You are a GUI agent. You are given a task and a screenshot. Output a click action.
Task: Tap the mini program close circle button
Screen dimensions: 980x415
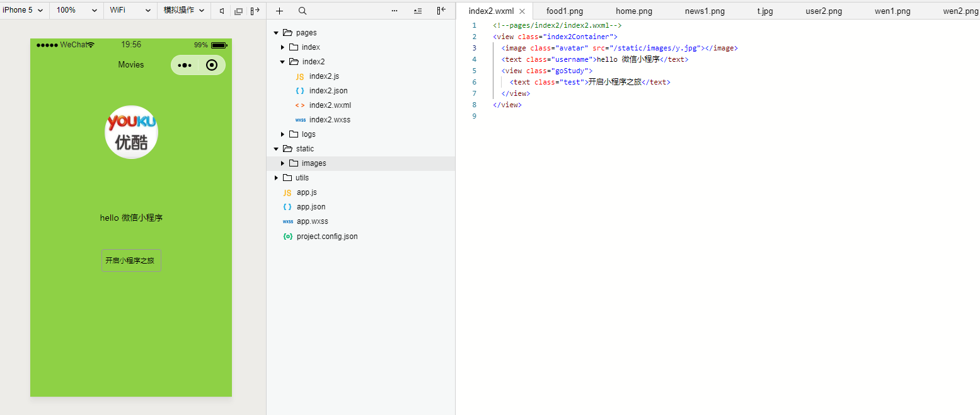point(212,65)
